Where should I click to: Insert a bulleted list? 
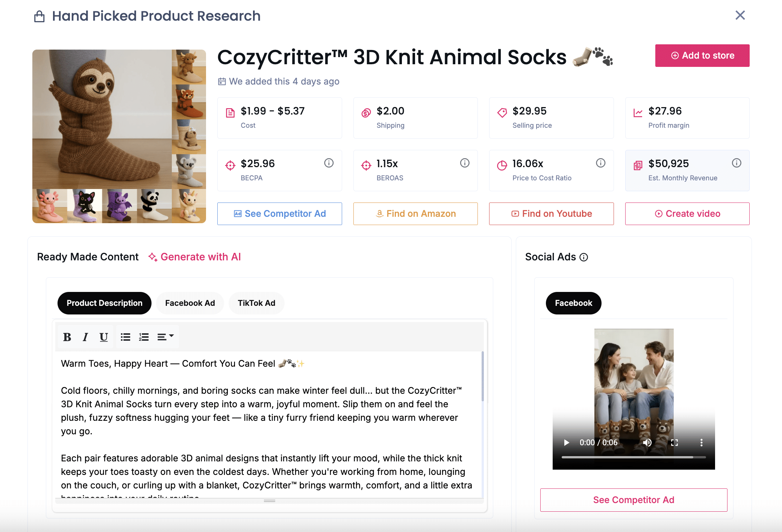(125, 337)
